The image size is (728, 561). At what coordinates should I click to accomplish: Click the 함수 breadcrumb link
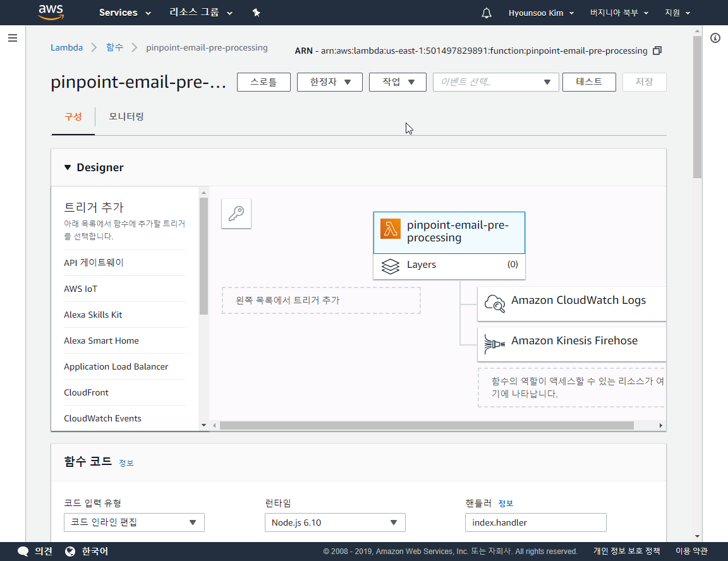[114, 47]
